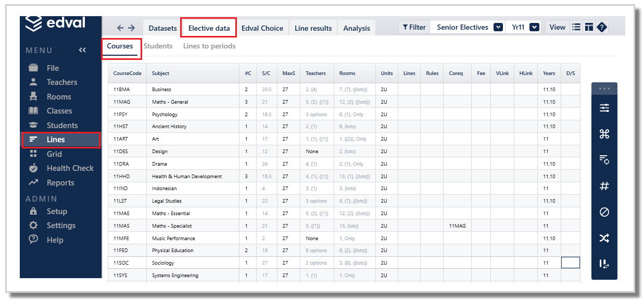The width and height of the screenshot is (644, 299).
Task: Open the View button
Action: [557, 27]
